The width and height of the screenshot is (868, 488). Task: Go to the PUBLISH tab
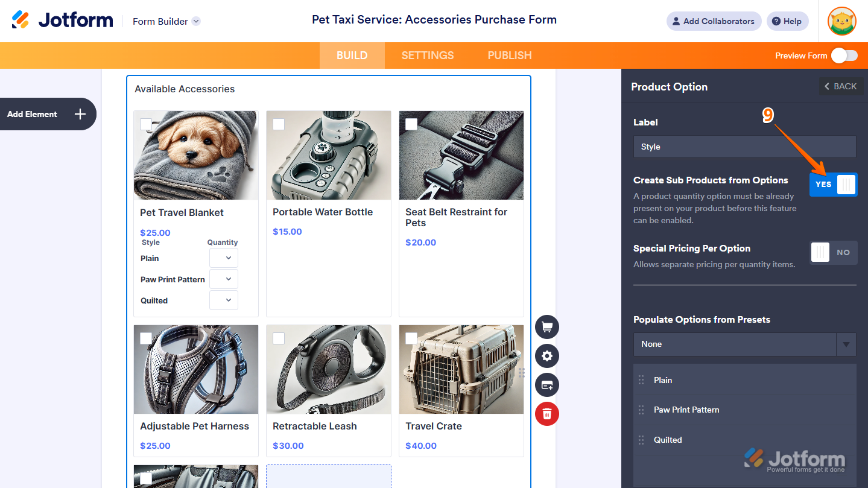tap(509, 55)
